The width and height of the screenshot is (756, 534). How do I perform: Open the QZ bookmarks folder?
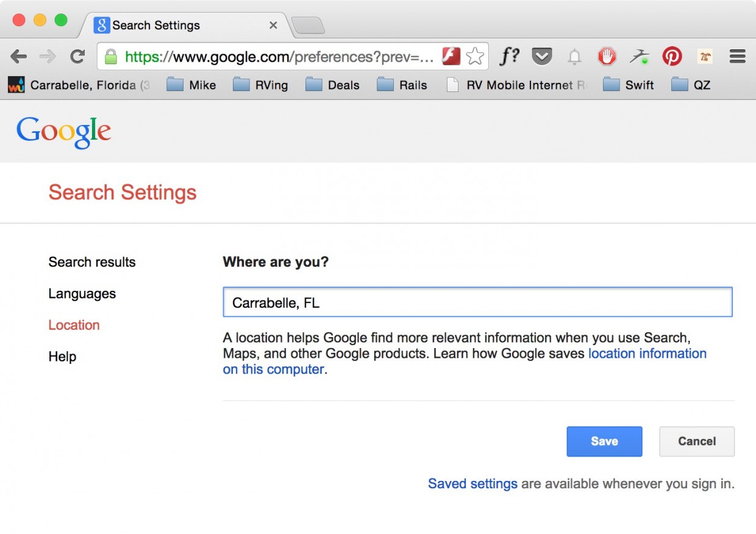coord(691,85)
